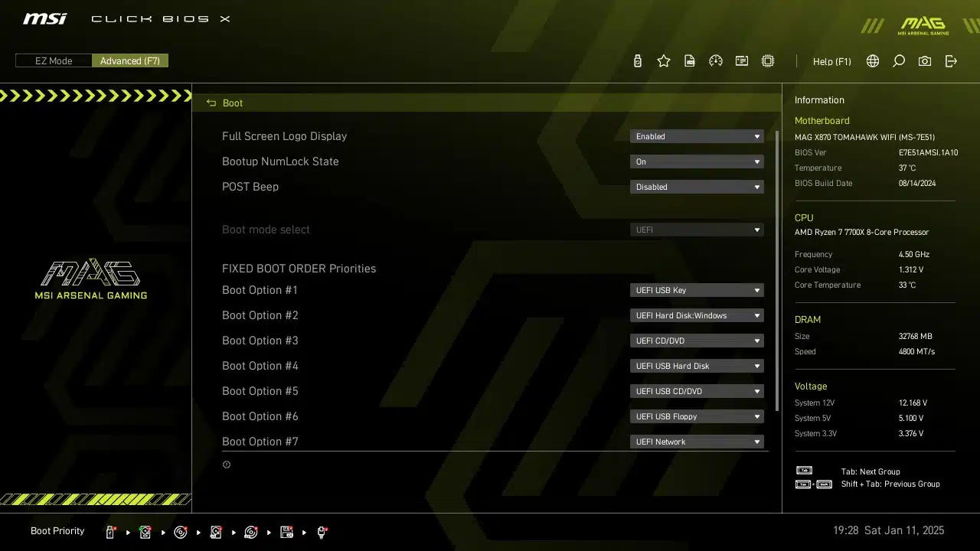Select Boot Option #4 label
The image size is (980, 551).
260,366
